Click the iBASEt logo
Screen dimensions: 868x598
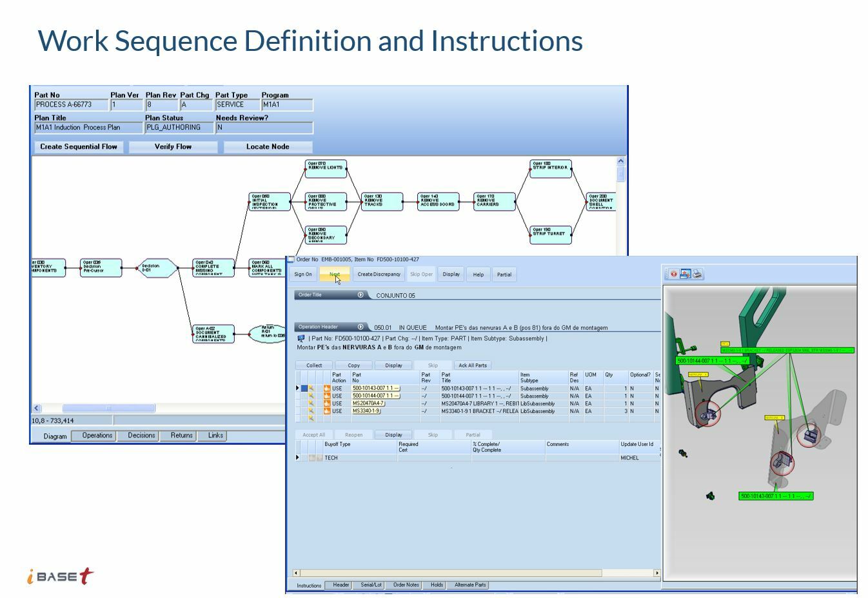(x=61, y=576)
